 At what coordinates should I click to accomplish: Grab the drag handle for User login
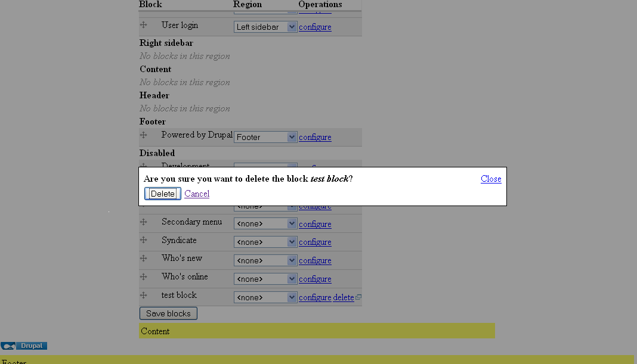coord(143,25)
